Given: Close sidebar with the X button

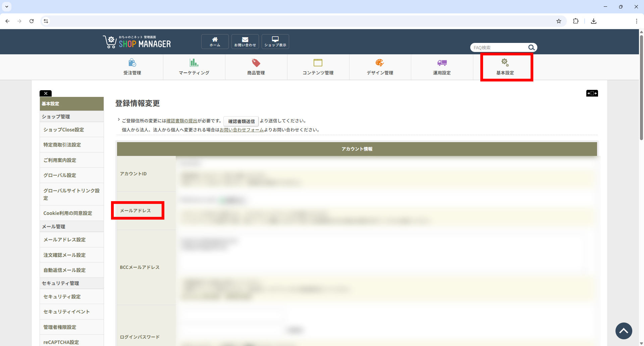Looking at the screenshot, I should [46, 94].
